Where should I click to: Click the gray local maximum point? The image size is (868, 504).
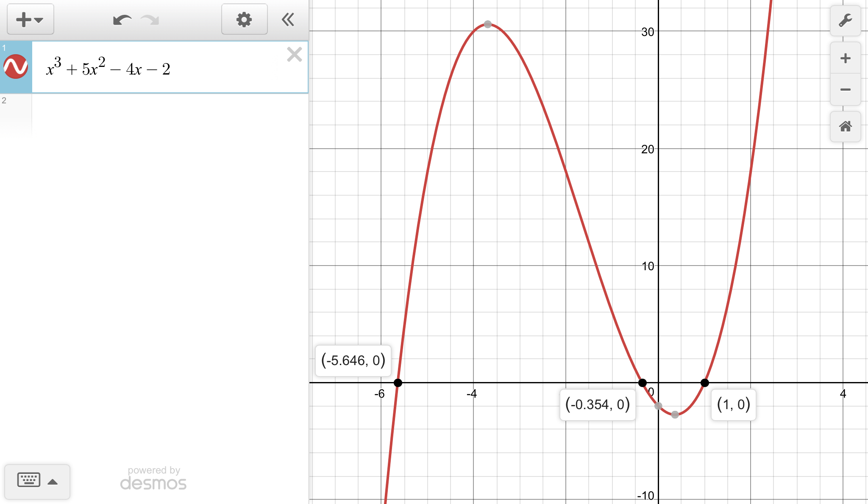[x=488, y=25]
